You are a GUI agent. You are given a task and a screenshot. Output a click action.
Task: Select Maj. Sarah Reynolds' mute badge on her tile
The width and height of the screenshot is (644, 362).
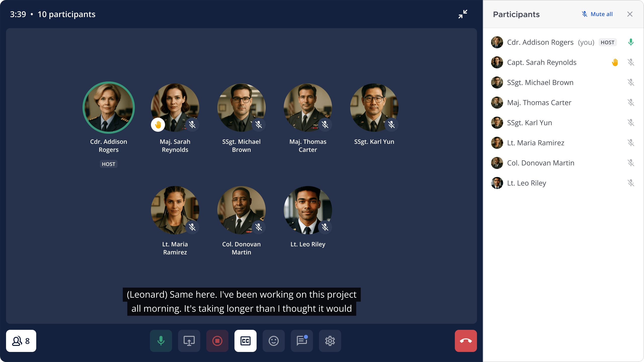193,124
